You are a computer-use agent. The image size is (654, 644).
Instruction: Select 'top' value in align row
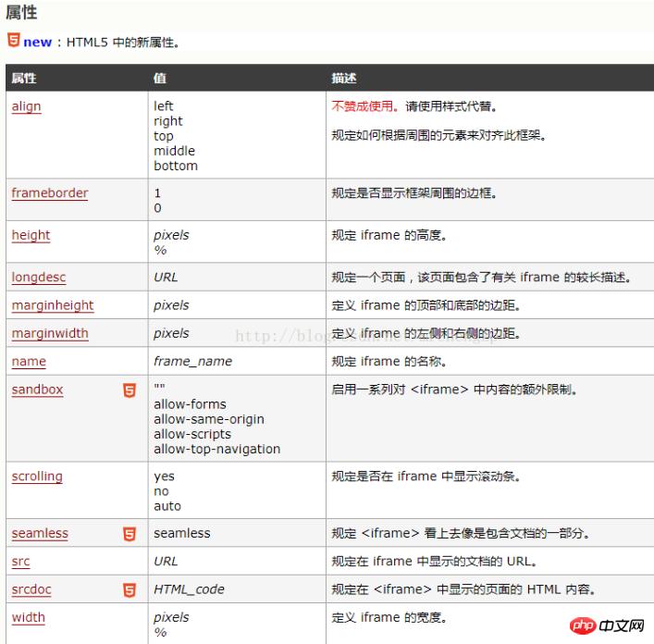(164, 136)
